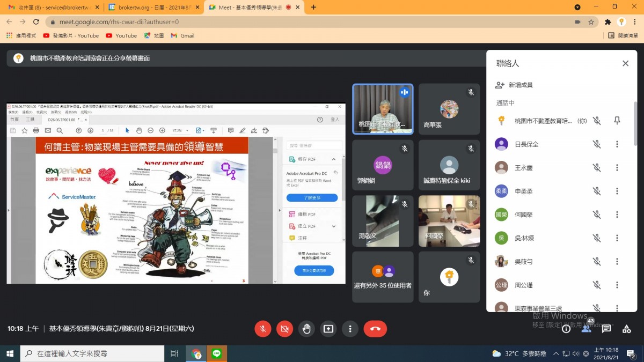644x362 pixels.
Task: Toggle the raise hand button
Action: click(306, 329)
